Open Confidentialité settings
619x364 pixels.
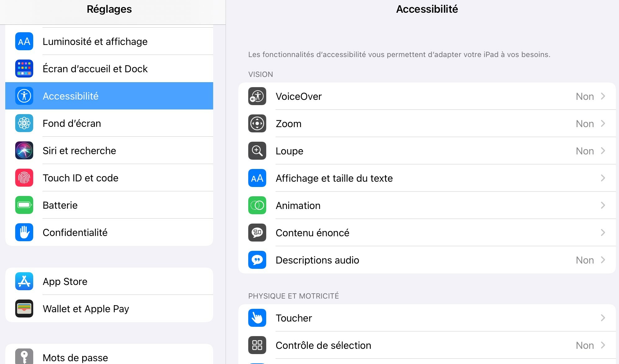point(109,232)
